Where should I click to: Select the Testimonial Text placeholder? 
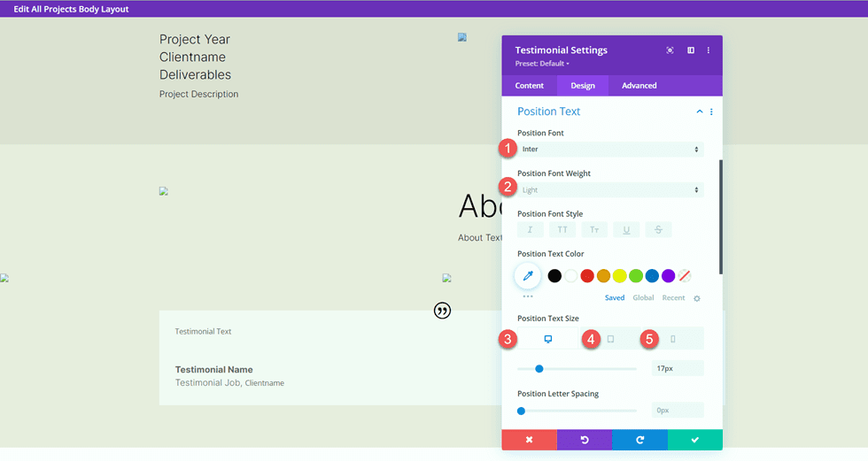click(x=203, y=331)
